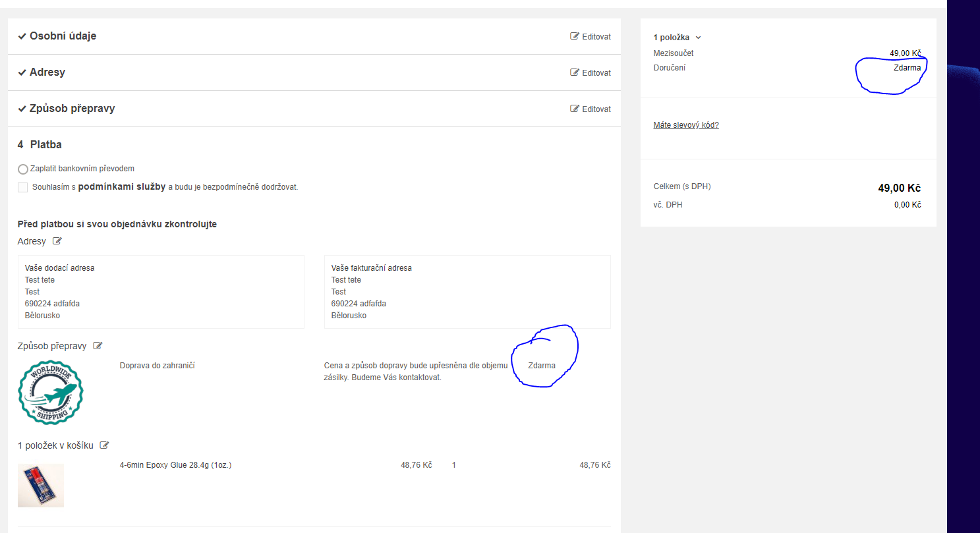Click the 'vč. DPH' value 0,00 Kč
Screen dimensions: 980x533
908,205
